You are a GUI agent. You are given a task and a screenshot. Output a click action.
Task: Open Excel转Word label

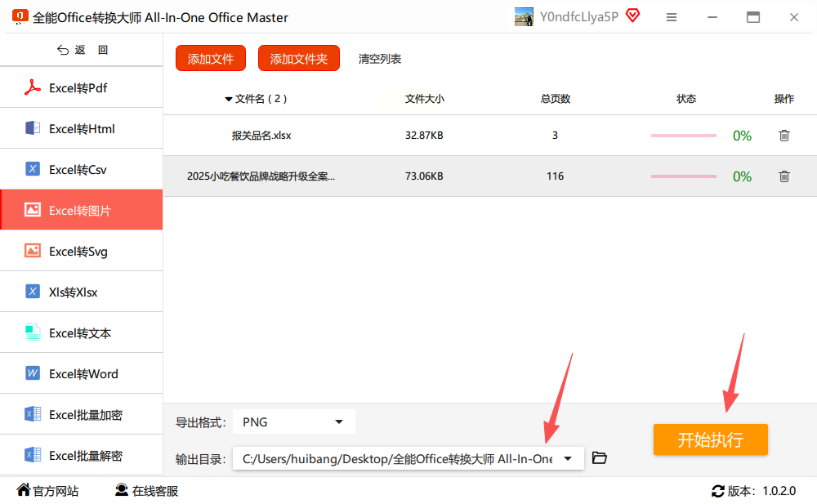83,373
